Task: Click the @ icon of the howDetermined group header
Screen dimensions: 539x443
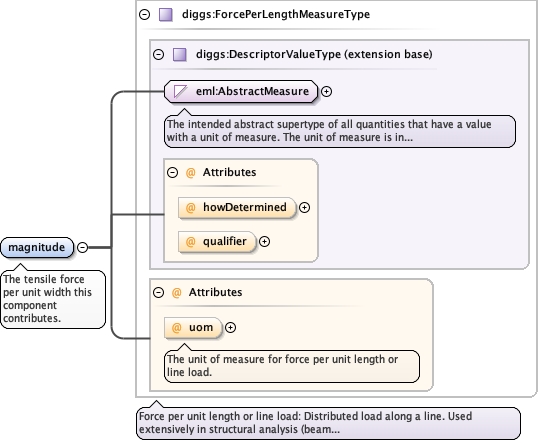Action: click(190, 172)
